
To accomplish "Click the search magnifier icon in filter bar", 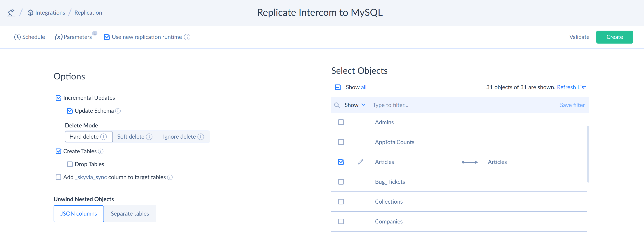I will [337, 105].
